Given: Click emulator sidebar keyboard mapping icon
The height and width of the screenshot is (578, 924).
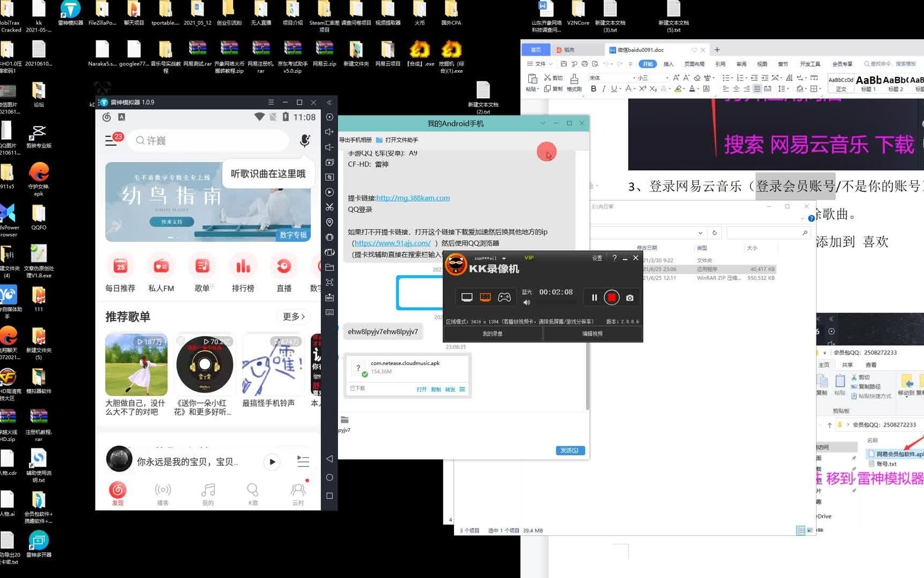Looking at the screenshot, I should (329, 312).
